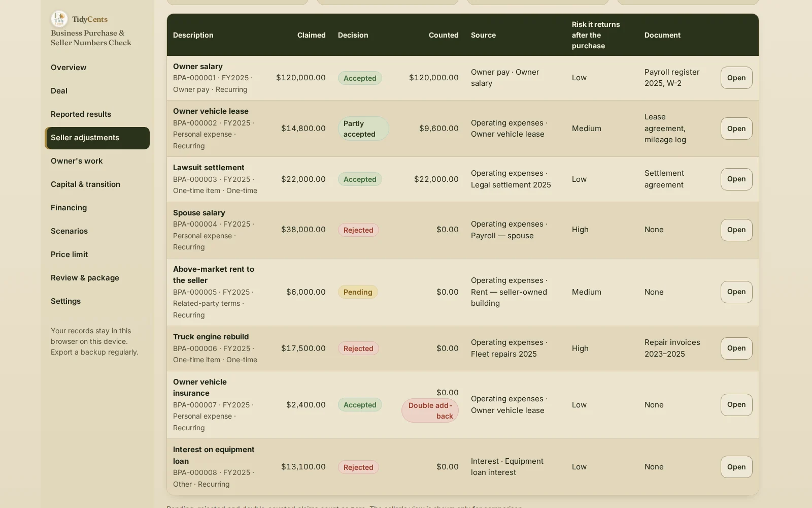Open the Truck engine rebuild row
Viewport: 812px width, 508px height.
pos(736,348)
